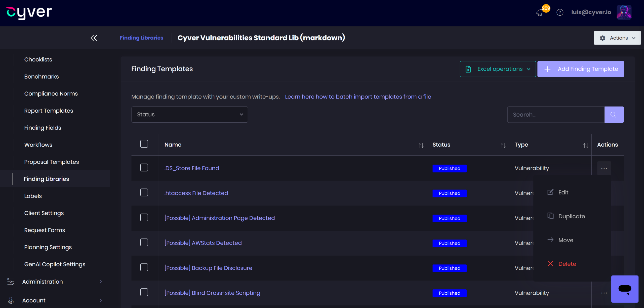The width and height of the screenshot is (644, 308).
Task: Open Checklists in the sidebar
Action: (38, 59)
